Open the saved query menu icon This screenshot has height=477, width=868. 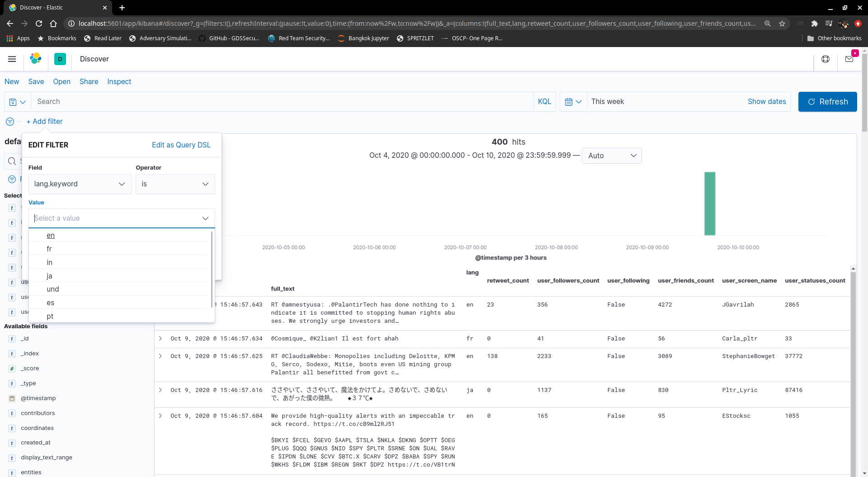pyautogui.click(x=17, y=102)
